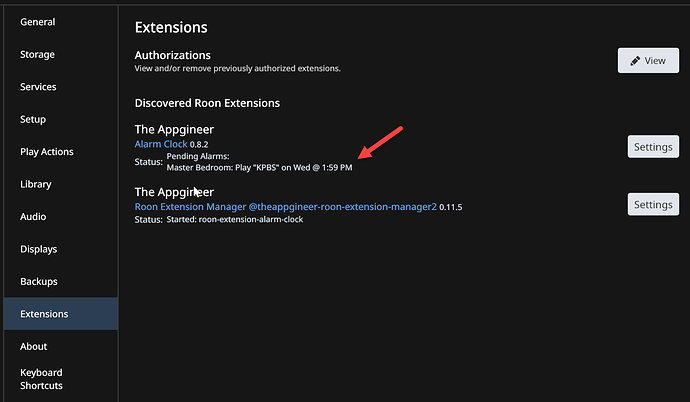Open Keyboard Shortcuts settings
The width and height of the screenshot is (690, 402).
point(42,379)
